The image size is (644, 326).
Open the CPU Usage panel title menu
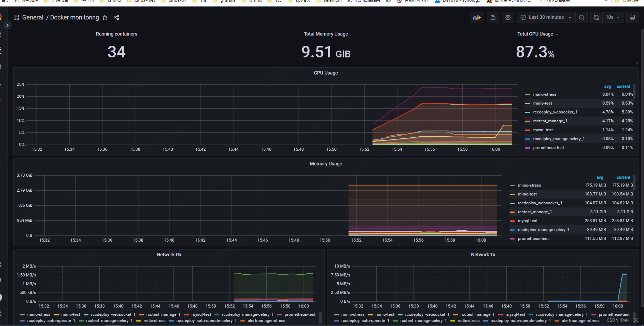pyautogui.click(x=326, y=73)
